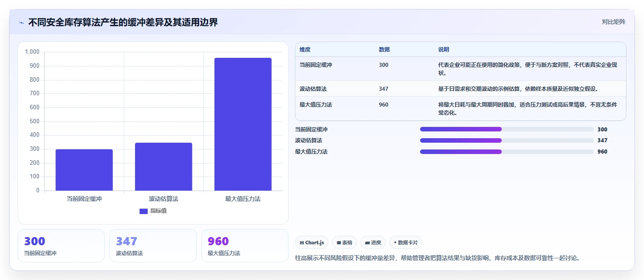644x280 pixels.
Task: Click progress row label 最大值压力法
Action: (311, 152)
